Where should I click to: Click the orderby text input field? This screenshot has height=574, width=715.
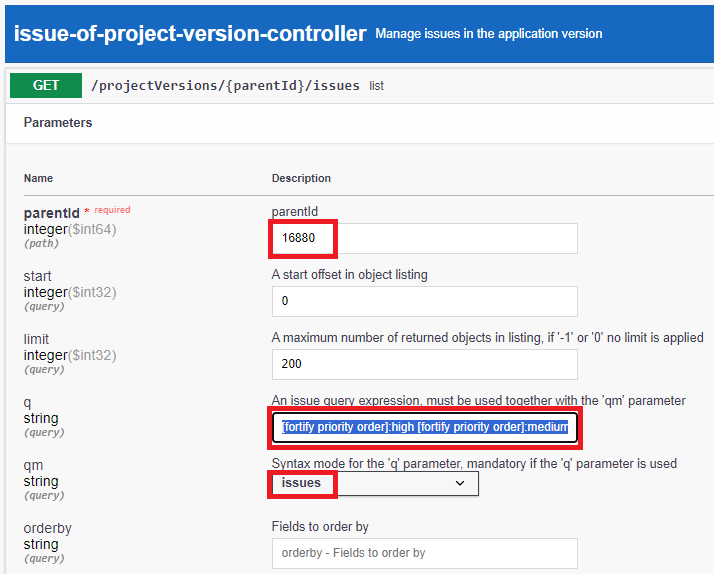(424, 553)
